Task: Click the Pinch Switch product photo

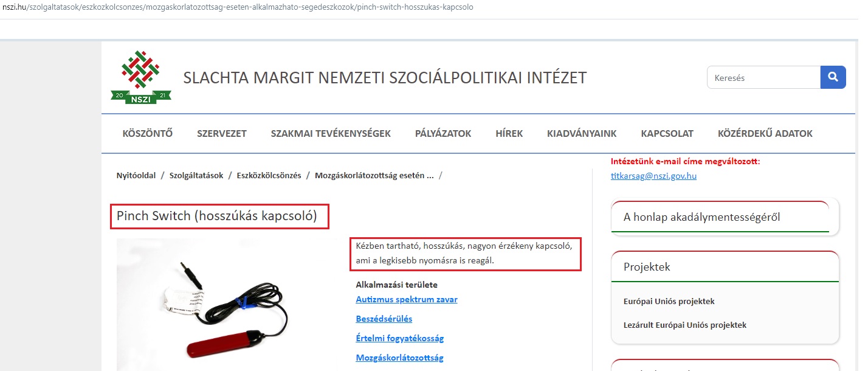Action: pos(229,304)
